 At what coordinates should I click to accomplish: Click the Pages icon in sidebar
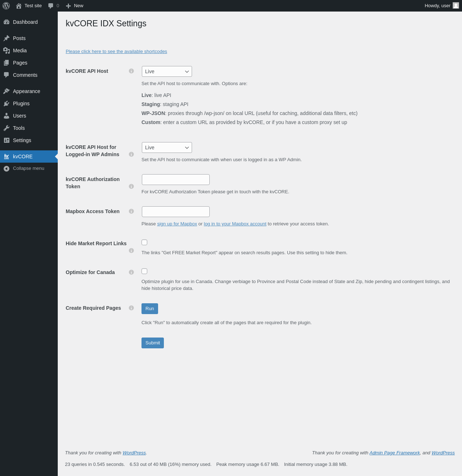coord(6,63)
